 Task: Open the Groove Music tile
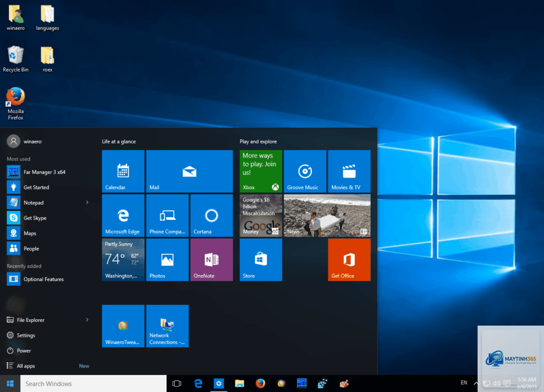[x=305, y=171]
